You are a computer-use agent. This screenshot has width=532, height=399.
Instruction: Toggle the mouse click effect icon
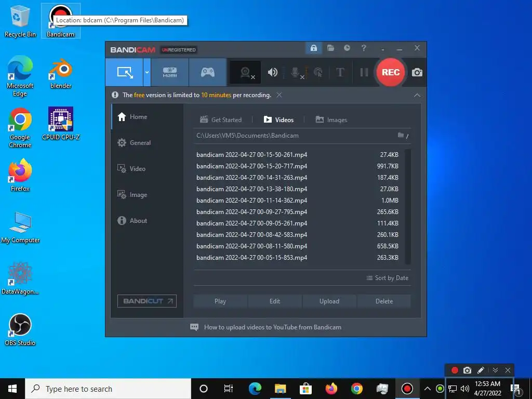(318, 72)
